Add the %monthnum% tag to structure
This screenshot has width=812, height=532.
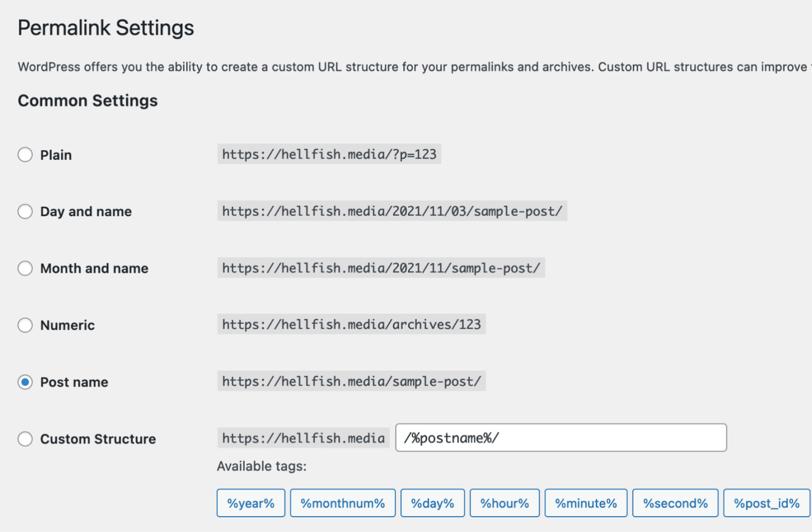[343, 503]
